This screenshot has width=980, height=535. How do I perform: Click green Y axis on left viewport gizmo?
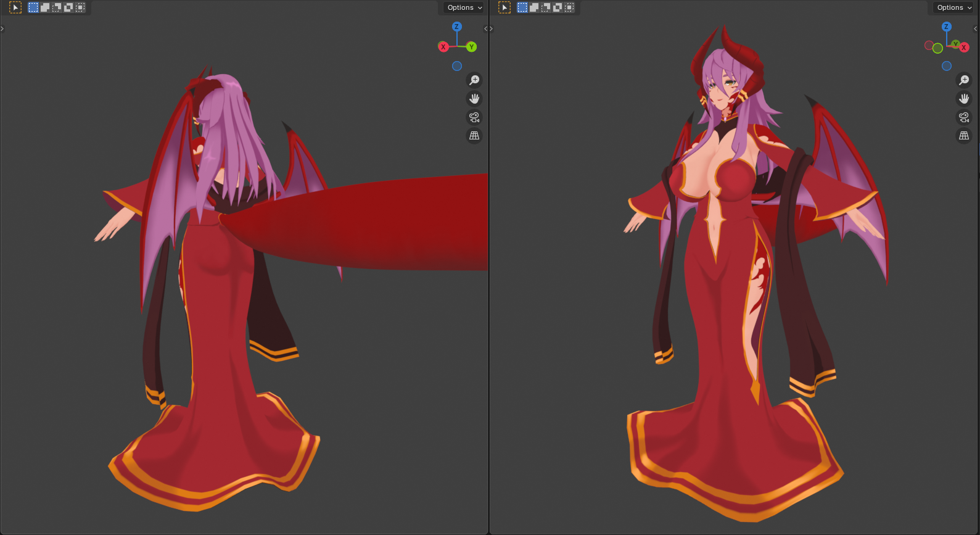click(x=472, y=47)
